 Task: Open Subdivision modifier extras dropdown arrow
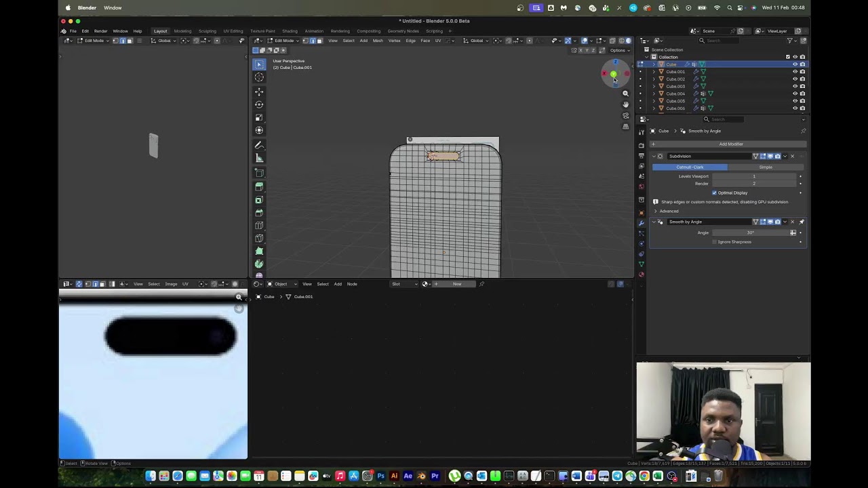[785, 157]
